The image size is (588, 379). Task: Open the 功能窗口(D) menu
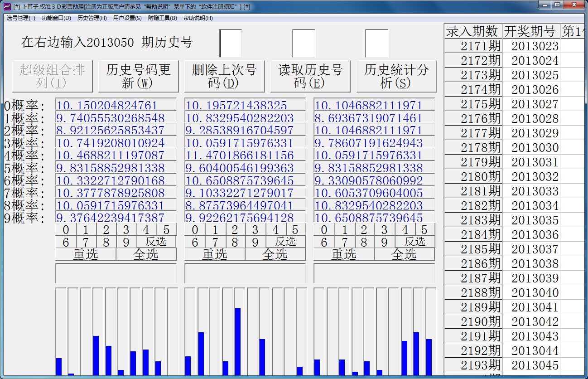(56, 18)
